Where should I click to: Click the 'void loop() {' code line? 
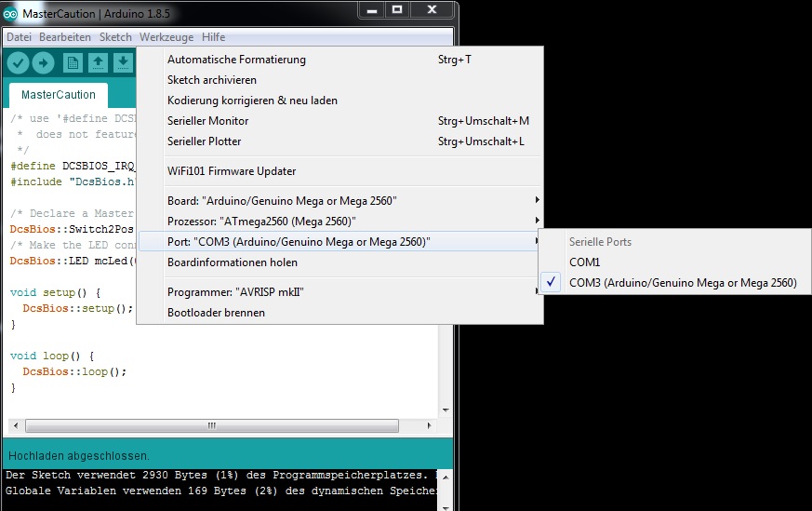52,356
